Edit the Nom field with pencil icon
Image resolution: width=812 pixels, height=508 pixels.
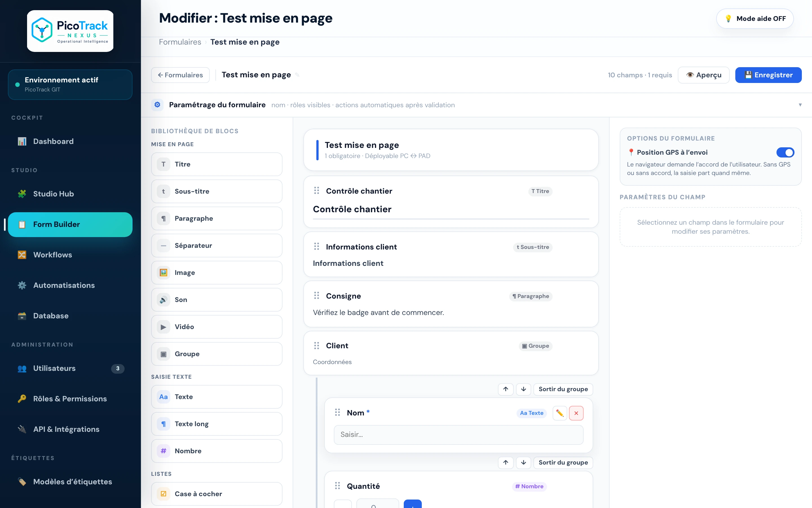coord(560,413)
